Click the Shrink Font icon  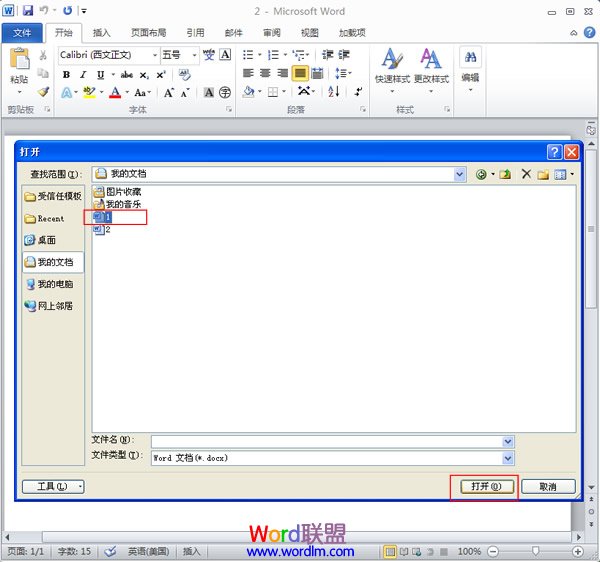[185, 93]
